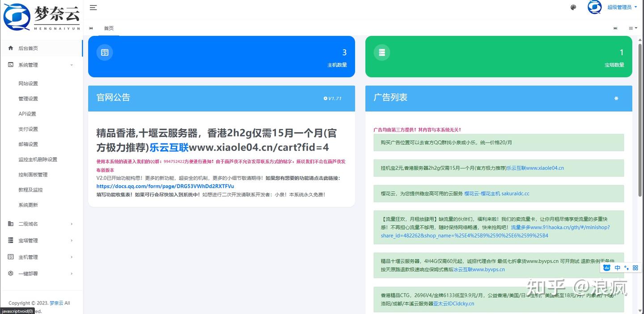
Task: Open the 超级管理员 dropdown
Action: (x=622, y=7)
